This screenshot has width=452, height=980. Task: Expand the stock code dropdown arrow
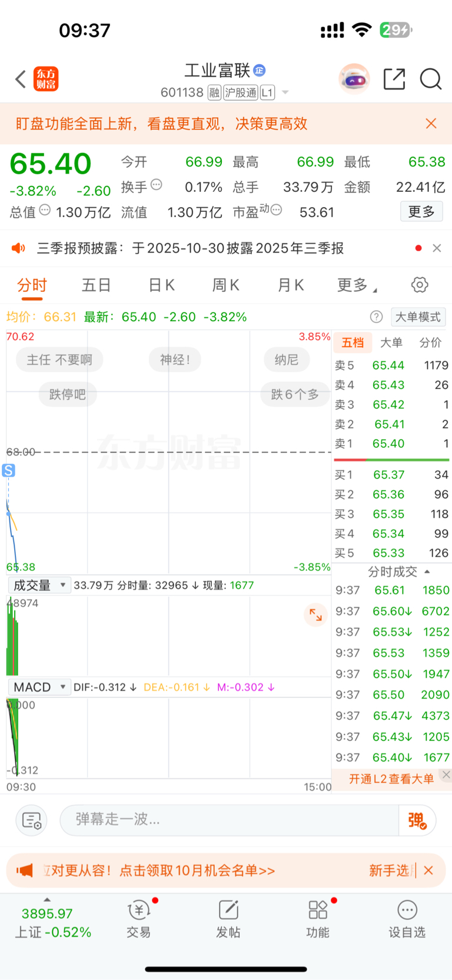(x=285, y=92)
